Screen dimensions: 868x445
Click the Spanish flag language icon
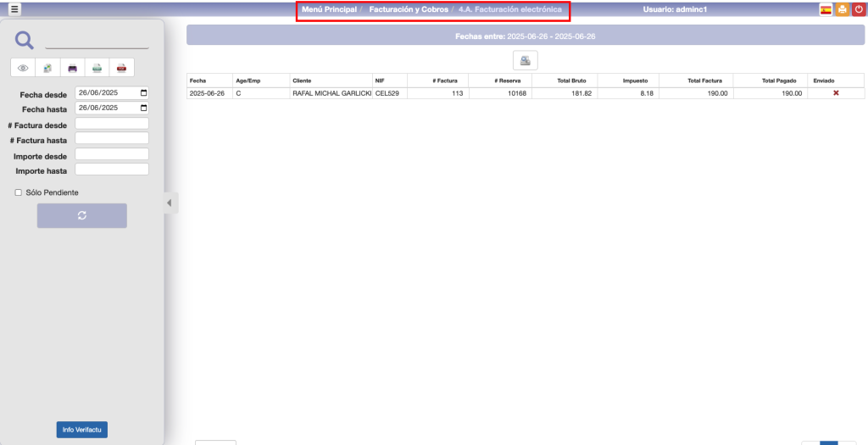coord(826,9)
